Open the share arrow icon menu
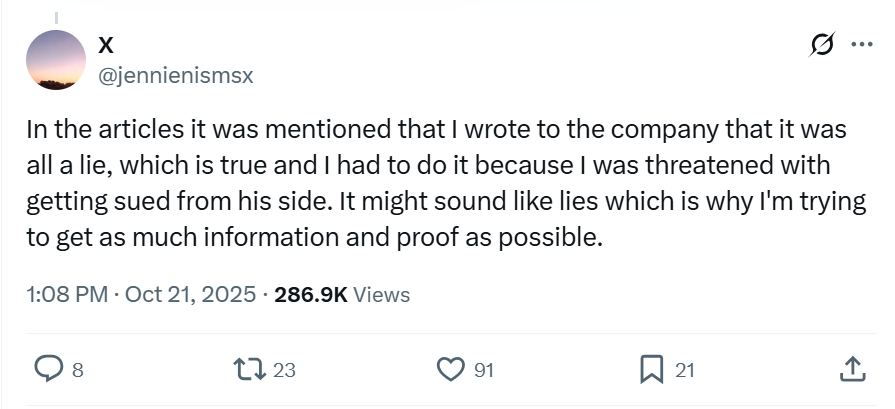This screenshot has width=895, height=409. 853,369
